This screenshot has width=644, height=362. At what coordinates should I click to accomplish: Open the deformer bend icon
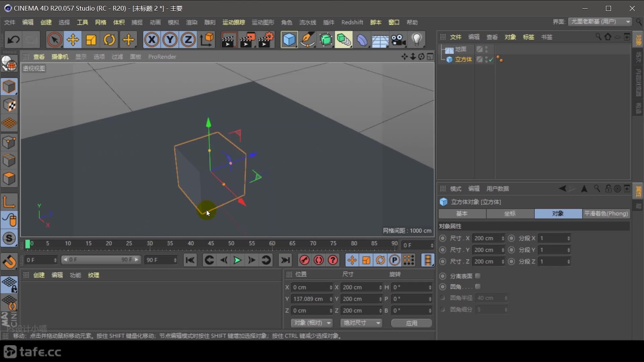click(x=362, y=40)
